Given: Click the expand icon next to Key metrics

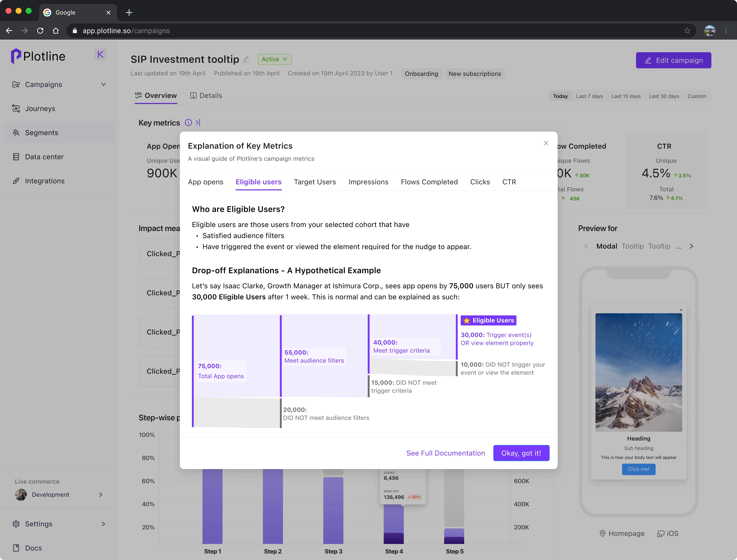Looking at the screenshot, I should click(x=198, y=123).
